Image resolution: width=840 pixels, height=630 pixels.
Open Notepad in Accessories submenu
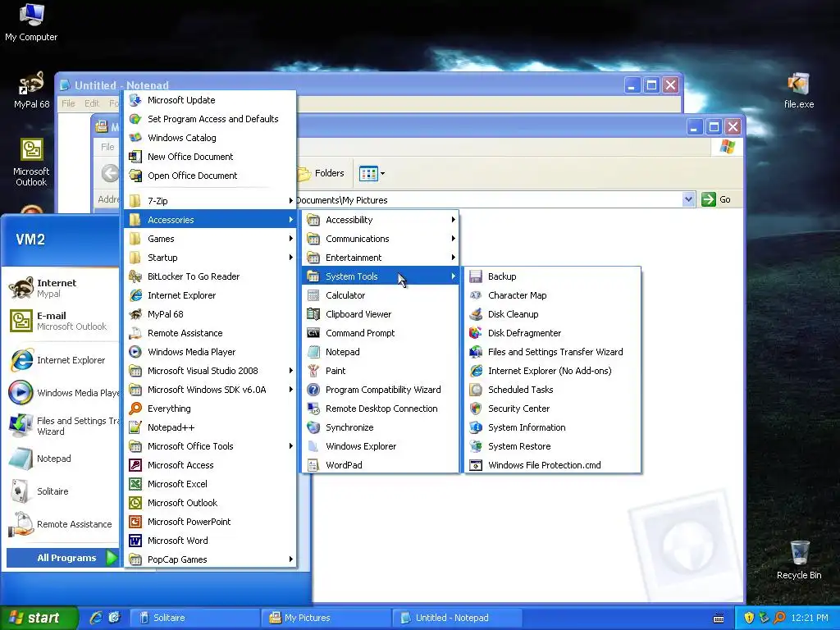[x=381, y=352]
